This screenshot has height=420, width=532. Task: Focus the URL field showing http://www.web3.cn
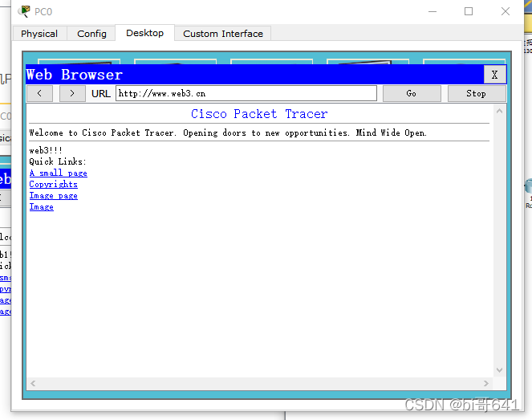(x=246, y=93)
